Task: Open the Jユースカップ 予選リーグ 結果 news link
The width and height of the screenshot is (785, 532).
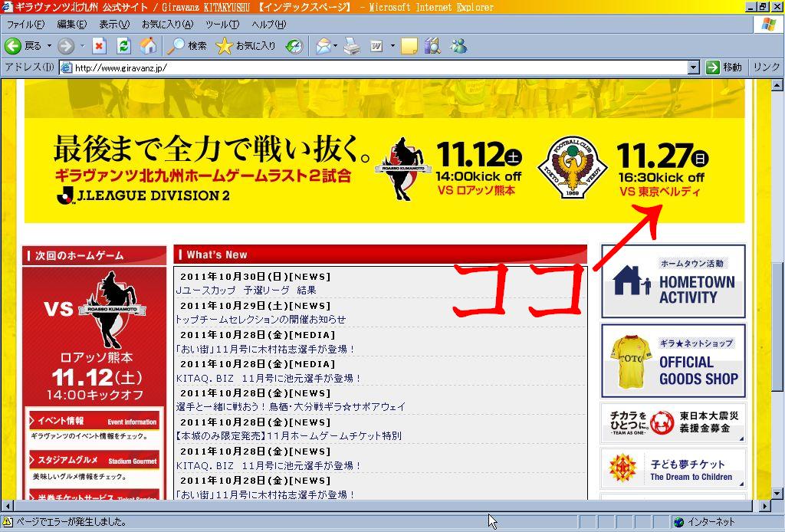Action: 246,291
